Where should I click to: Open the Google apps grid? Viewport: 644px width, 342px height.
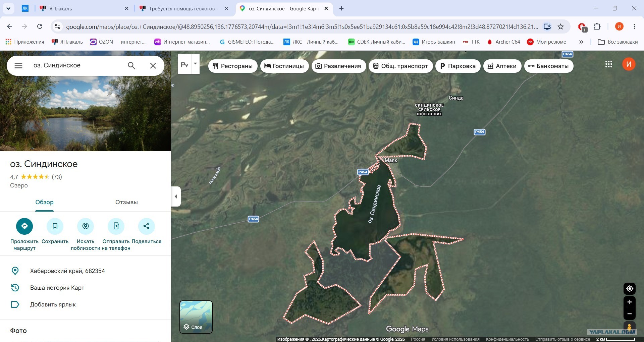coord(609,64)
